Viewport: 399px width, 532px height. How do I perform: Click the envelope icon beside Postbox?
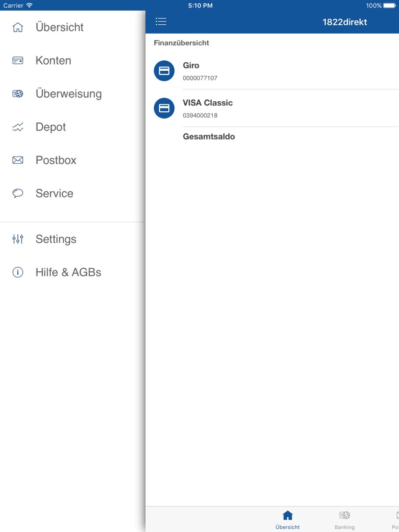[x=18, y=160]
